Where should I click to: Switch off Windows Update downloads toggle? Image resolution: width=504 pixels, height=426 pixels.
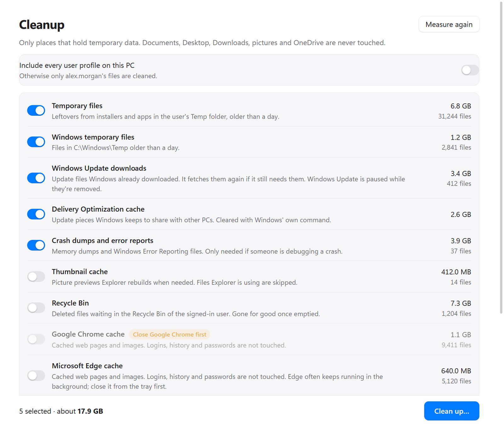36,178
